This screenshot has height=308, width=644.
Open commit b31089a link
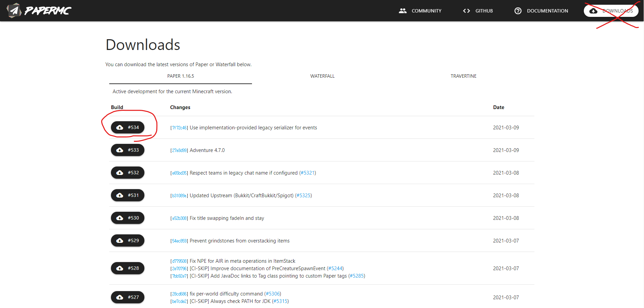pos(179,196)
